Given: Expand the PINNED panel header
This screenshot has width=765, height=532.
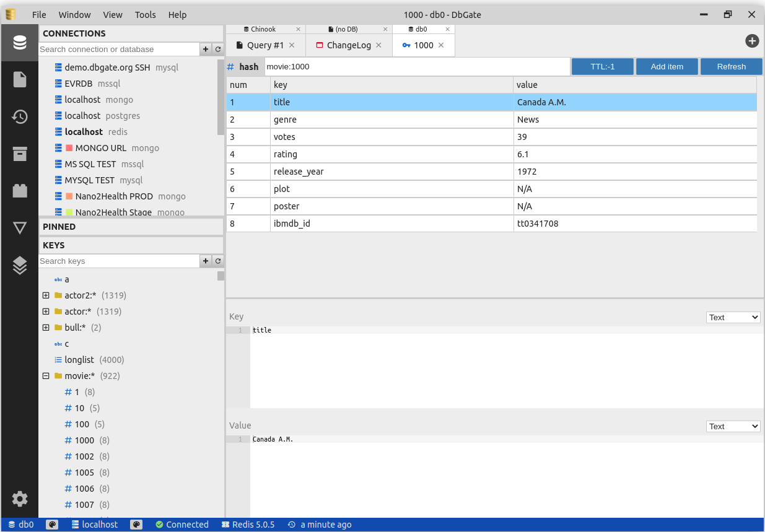Looking at the screenshot, I should [131, 227].
